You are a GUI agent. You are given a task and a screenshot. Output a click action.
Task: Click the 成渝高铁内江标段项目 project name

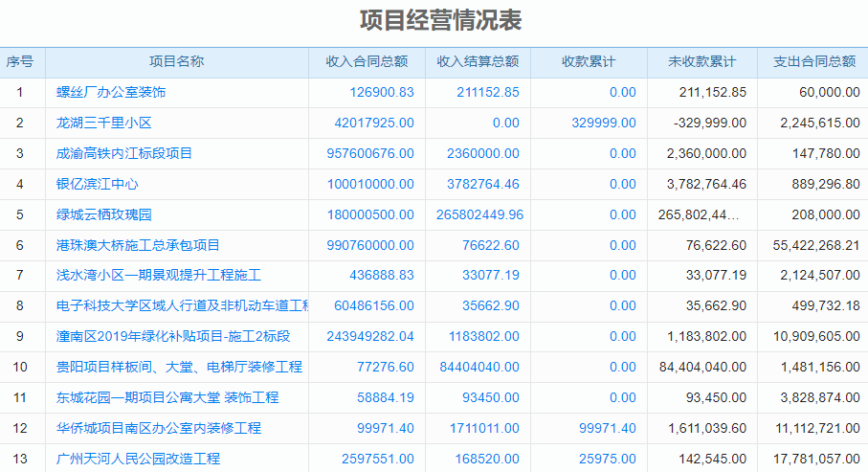[x=124, y=153]
